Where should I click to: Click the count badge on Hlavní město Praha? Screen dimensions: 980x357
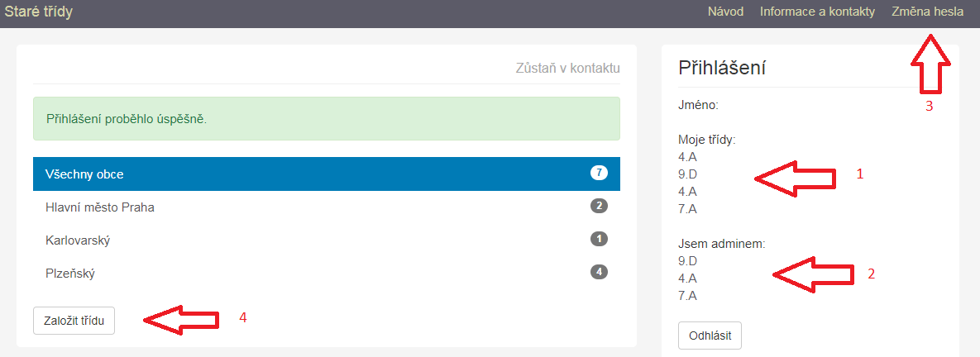pos(599,206)
